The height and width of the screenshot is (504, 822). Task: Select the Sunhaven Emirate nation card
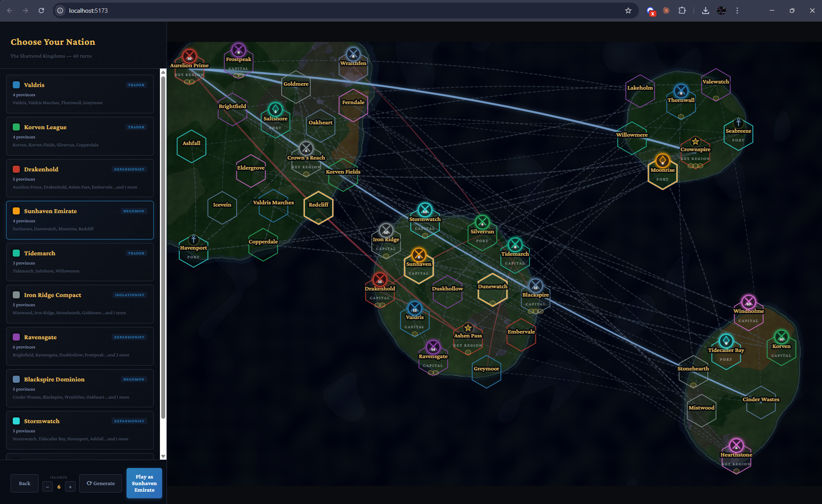click(80, 220)
